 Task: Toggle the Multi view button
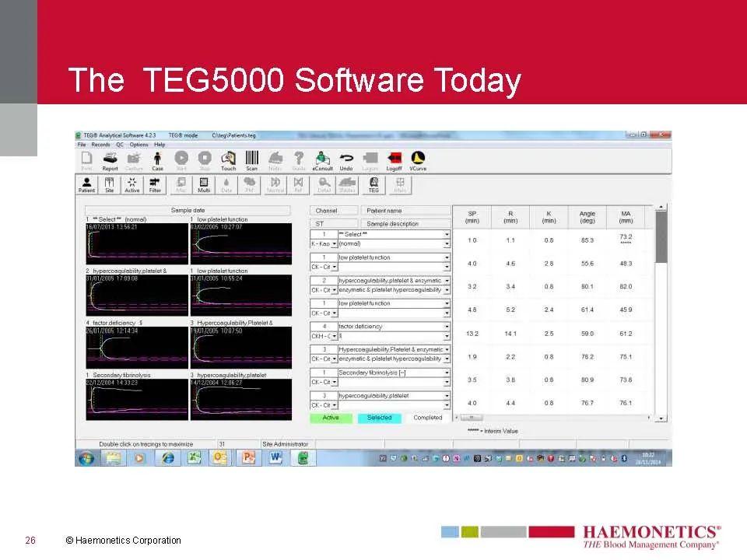pyautogui.click(x=204, y=185)
